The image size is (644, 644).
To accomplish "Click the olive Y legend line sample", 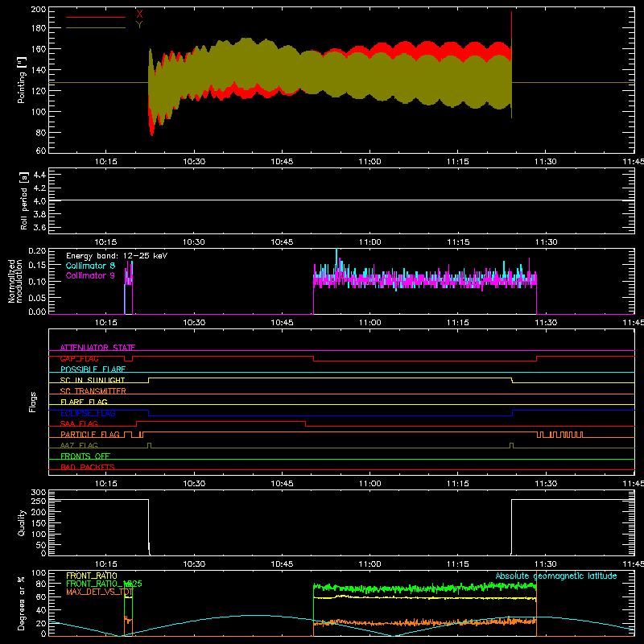I will pyautogui.click(x=96, y=28).
